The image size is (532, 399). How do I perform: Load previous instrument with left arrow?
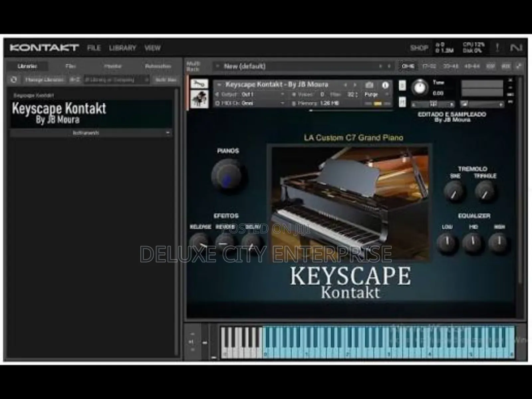click(346, 85)
